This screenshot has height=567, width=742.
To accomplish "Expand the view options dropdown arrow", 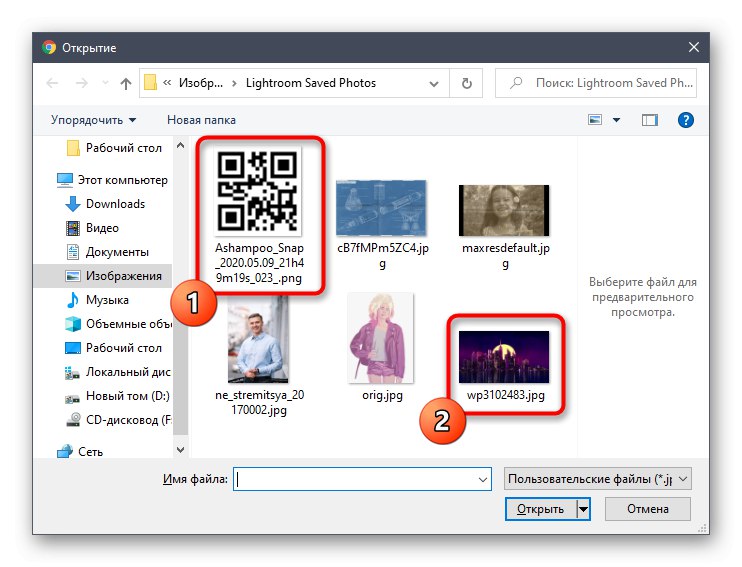I will pos(616,120).
